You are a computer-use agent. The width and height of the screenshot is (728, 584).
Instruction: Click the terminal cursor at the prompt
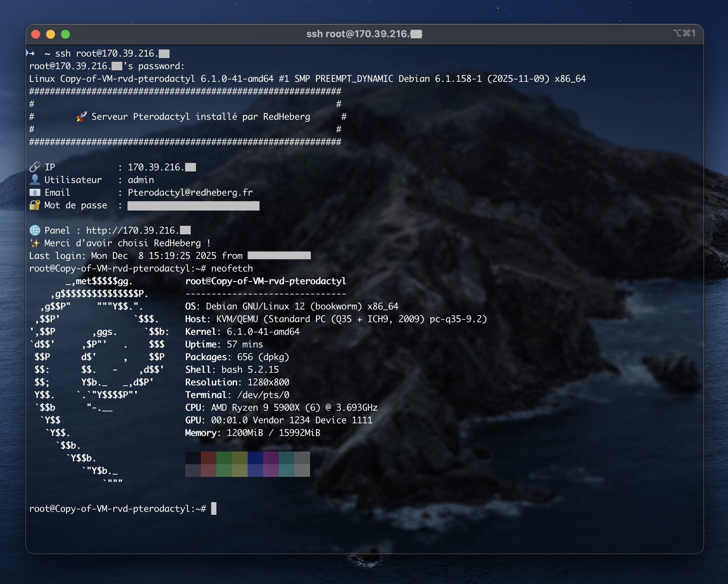click(214, 508)
